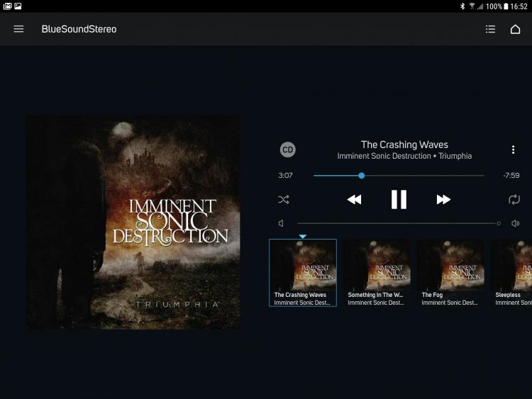Viewport: 532px width, 399px height.
Task: Open the mail notification icon in status bar
Action: click(8, 6)
